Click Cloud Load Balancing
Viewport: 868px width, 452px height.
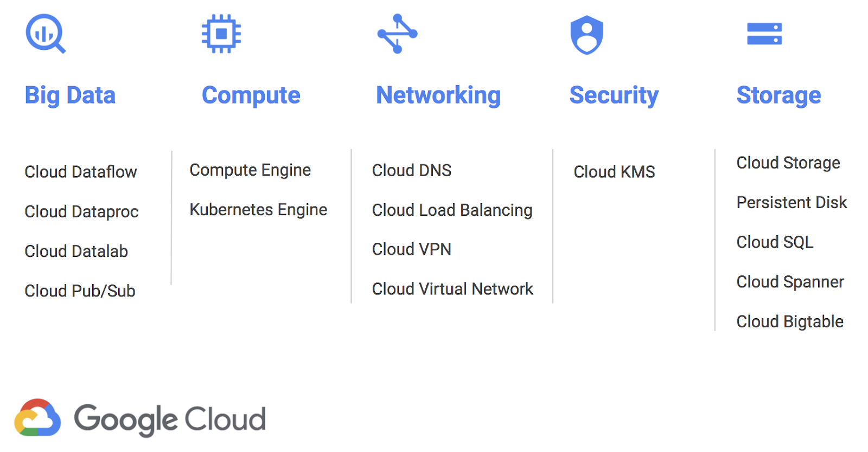452,210
